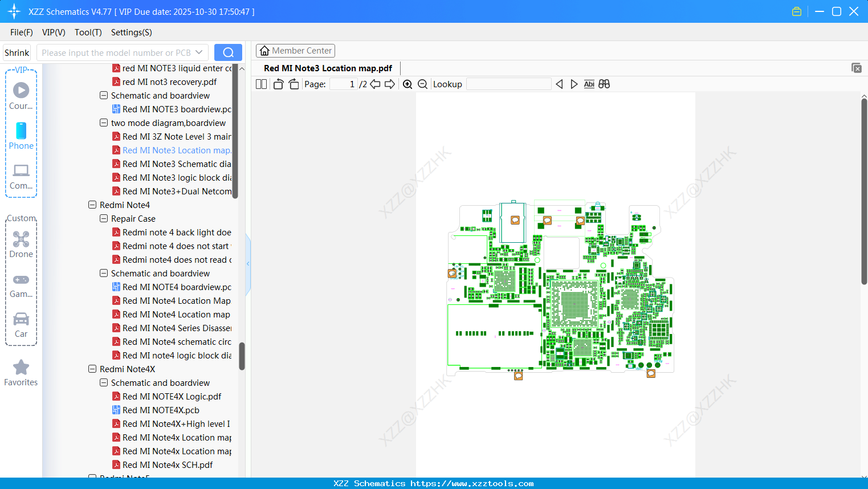Collapse the Redmi Note4X tree node
The height and width of the screenshot is (489, 868).
click(92, 369)
